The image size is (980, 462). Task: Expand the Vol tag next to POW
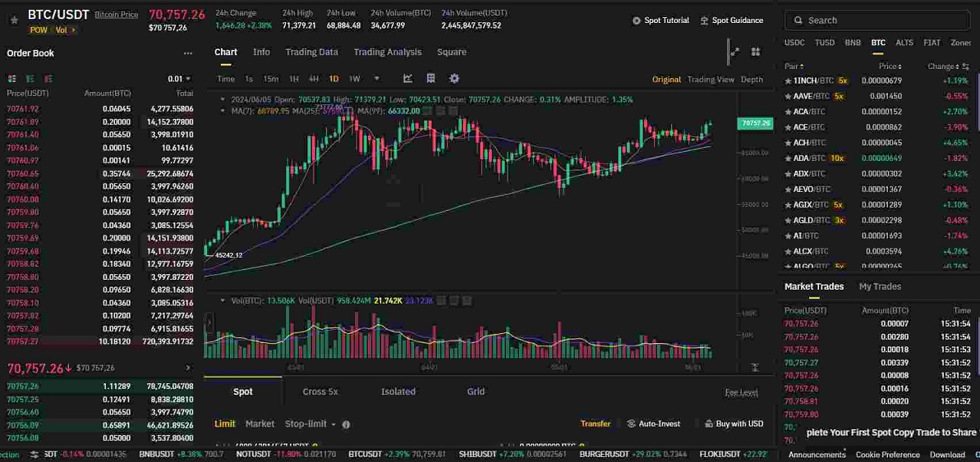(67, 30)
